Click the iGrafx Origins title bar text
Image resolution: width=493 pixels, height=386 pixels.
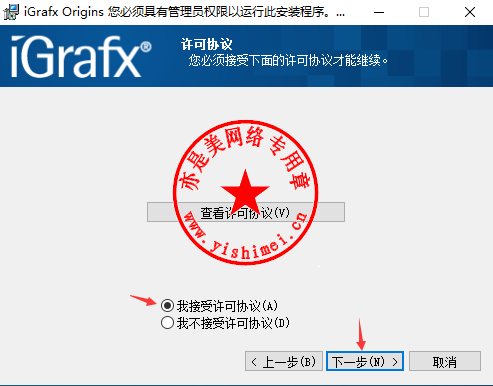click(x=64, y=12)
